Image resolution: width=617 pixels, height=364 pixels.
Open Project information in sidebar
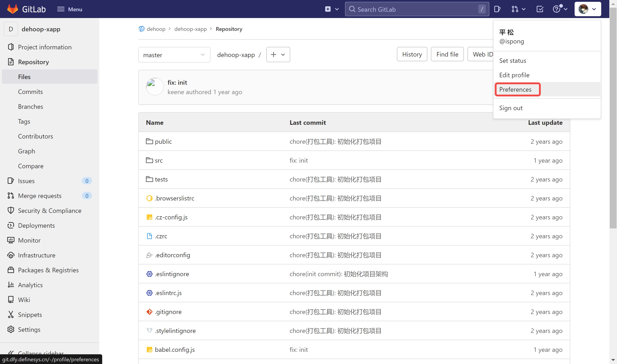point(49,47)
